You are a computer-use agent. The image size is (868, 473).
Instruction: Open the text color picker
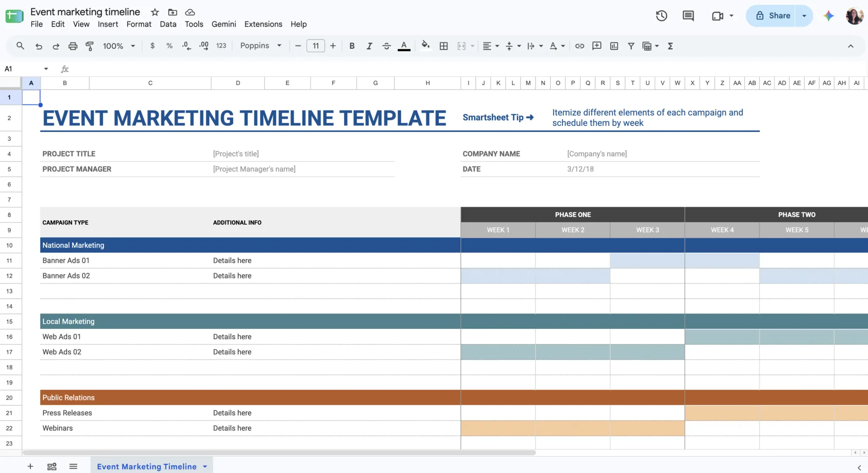pos(404,46)
